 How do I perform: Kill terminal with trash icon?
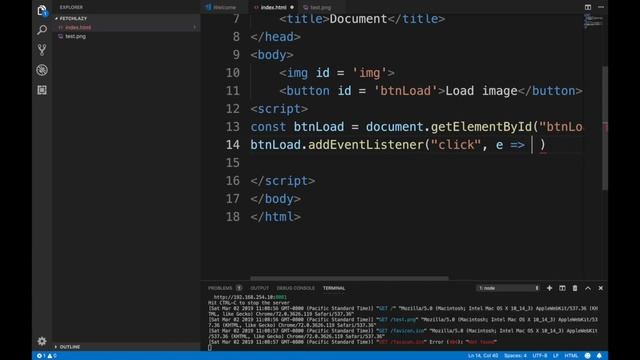tap(575, 288)
